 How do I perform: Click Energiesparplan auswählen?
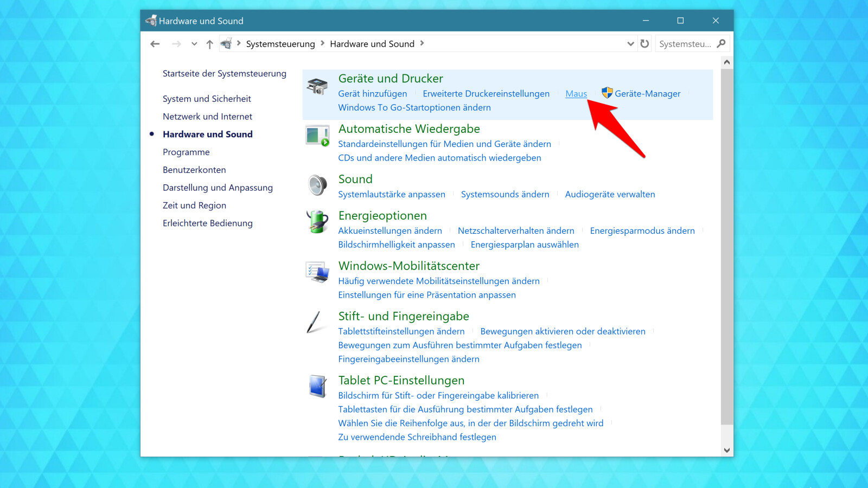pyautogui.click(x=525, y=245)
